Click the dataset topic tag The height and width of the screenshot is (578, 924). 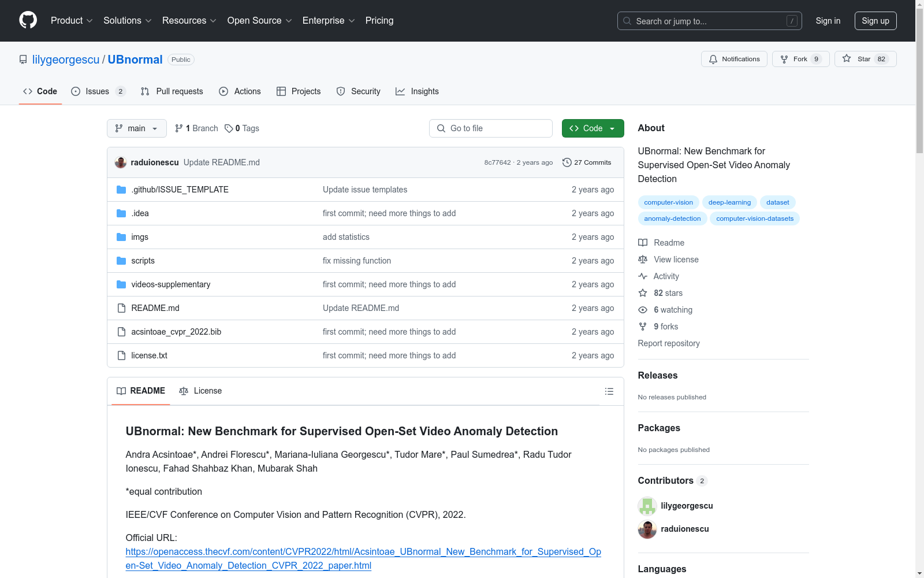pyautogui.click(x=778, y=202)
